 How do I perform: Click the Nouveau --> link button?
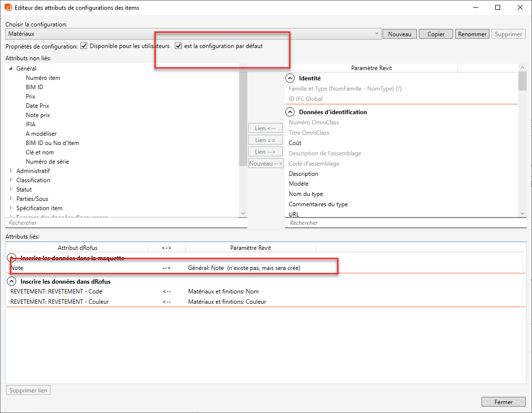coord(266,164)
